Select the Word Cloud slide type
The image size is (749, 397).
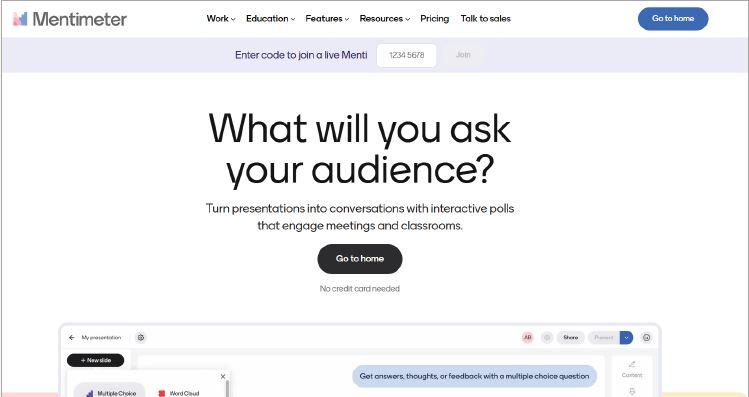(179, 393)
